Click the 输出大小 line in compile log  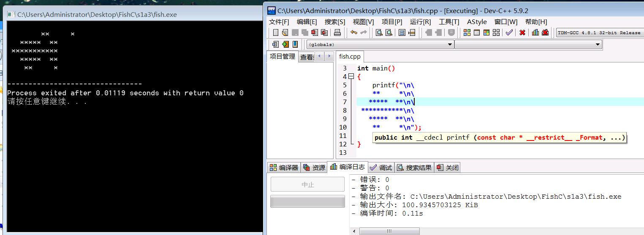click(x=415, y=205)
